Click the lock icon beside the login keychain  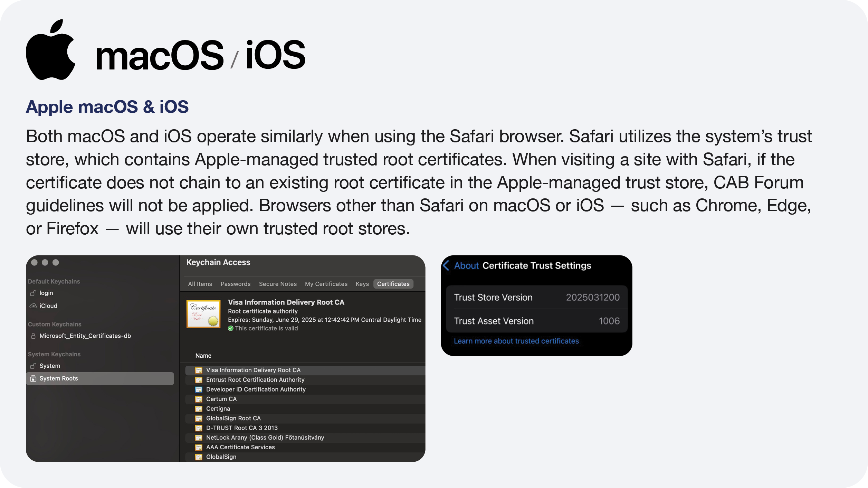33,293
